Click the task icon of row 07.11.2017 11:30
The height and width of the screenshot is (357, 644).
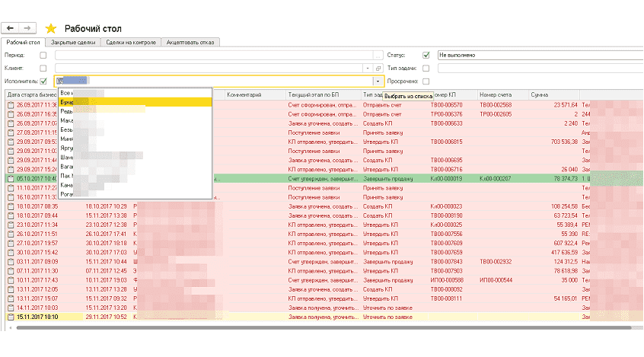(x=11, y=271)
